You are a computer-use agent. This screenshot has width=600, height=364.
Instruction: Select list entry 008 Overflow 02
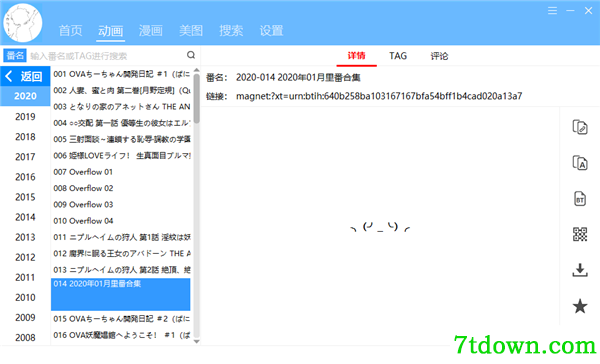tap(121, 188)
